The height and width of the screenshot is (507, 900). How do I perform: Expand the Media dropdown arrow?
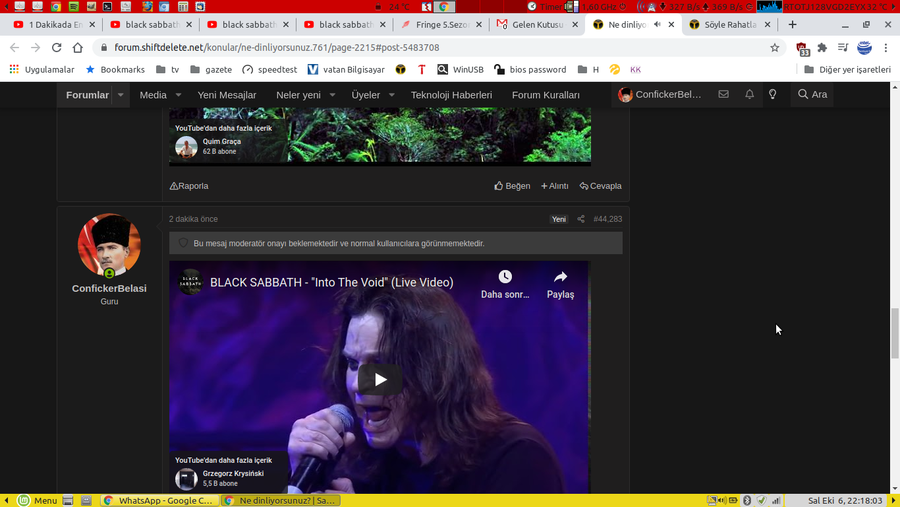(179, 95)
